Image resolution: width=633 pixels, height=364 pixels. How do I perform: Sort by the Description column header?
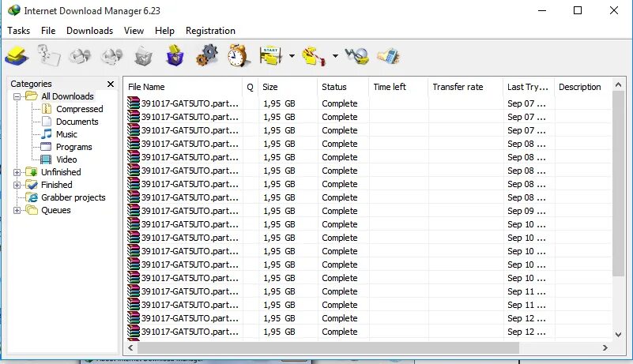click(583, 87)
